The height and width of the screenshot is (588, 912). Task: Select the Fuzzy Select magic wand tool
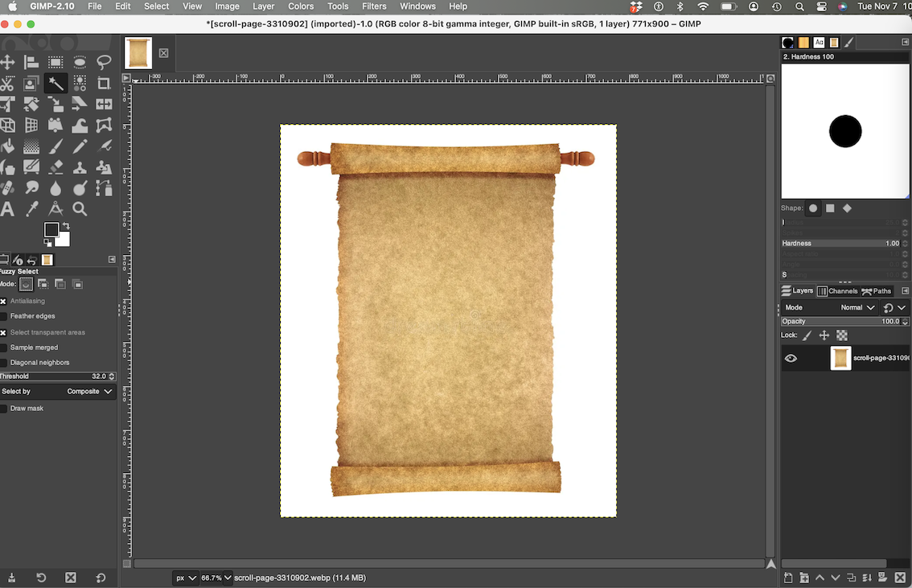55,83
